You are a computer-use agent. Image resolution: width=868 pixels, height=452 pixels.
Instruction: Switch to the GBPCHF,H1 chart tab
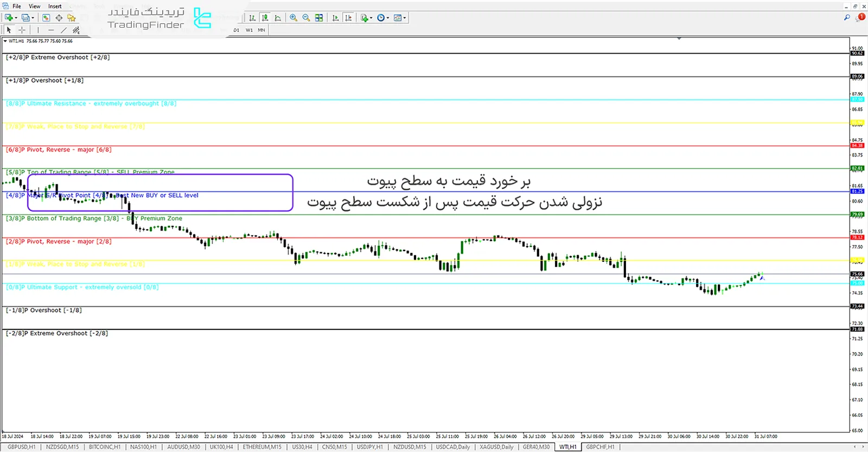[600, 447]
